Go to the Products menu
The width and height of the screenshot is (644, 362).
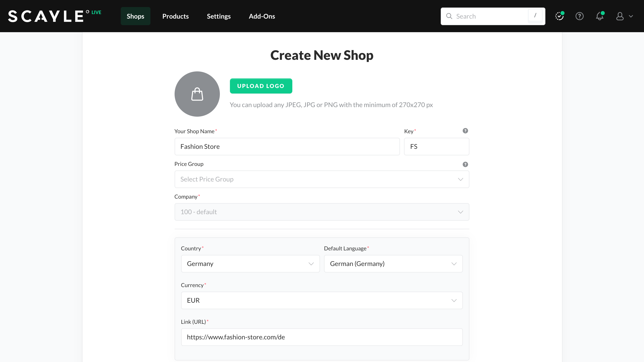click(x=175, y=16)
